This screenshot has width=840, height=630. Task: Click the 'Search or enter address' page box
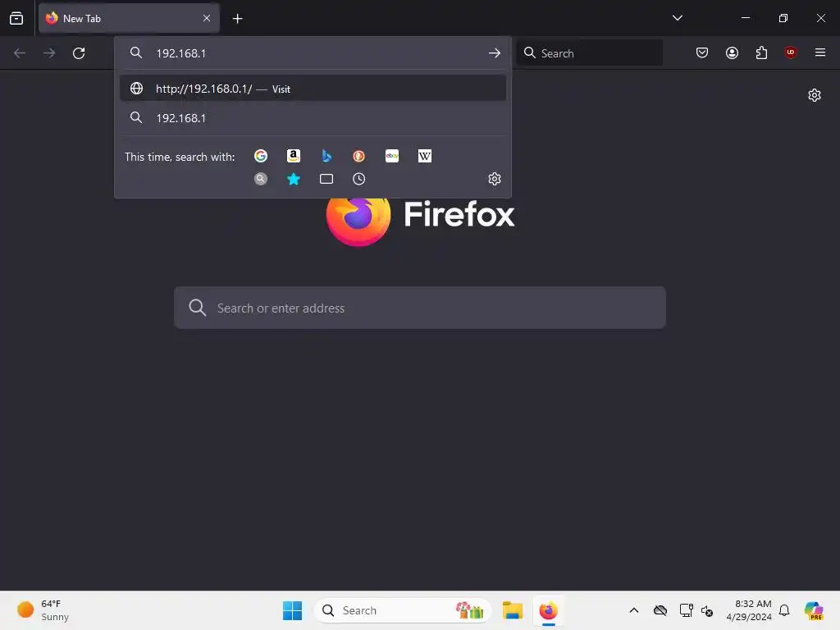coord(420,308)
